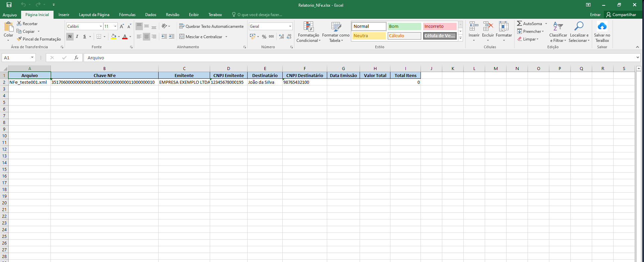Increase font size with large A icon

point(122,26)
